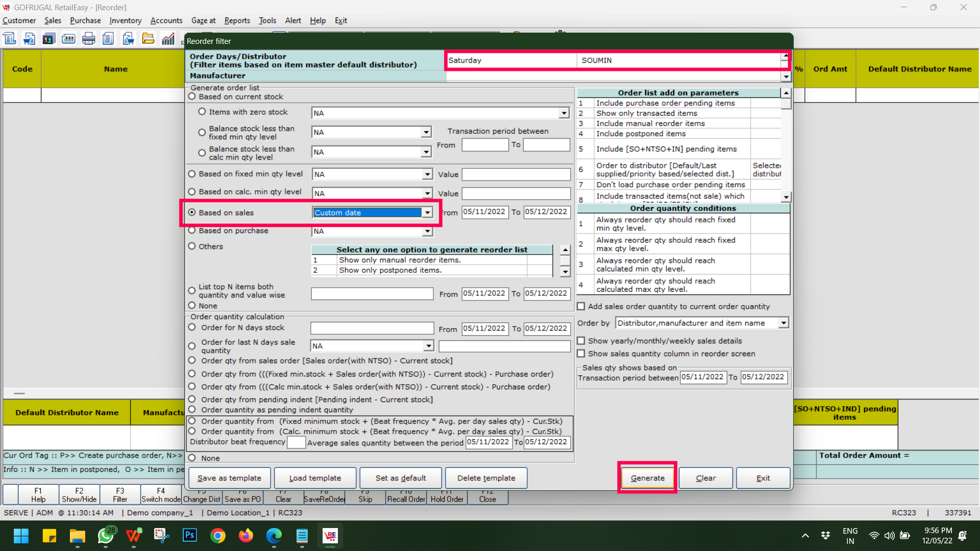Click the barcode label toolbar icon
980x551 pixels.
point(68,39)
